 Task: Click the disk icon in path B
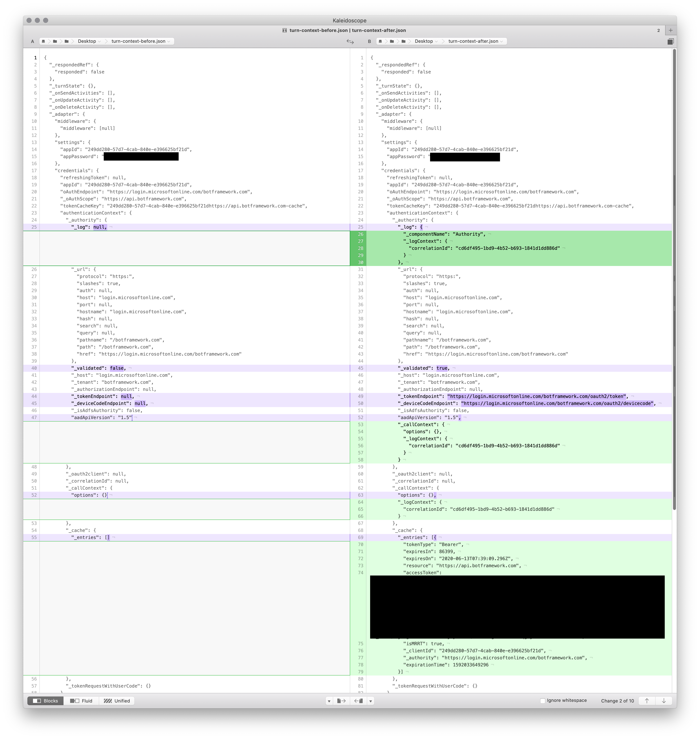coord(380,41)
